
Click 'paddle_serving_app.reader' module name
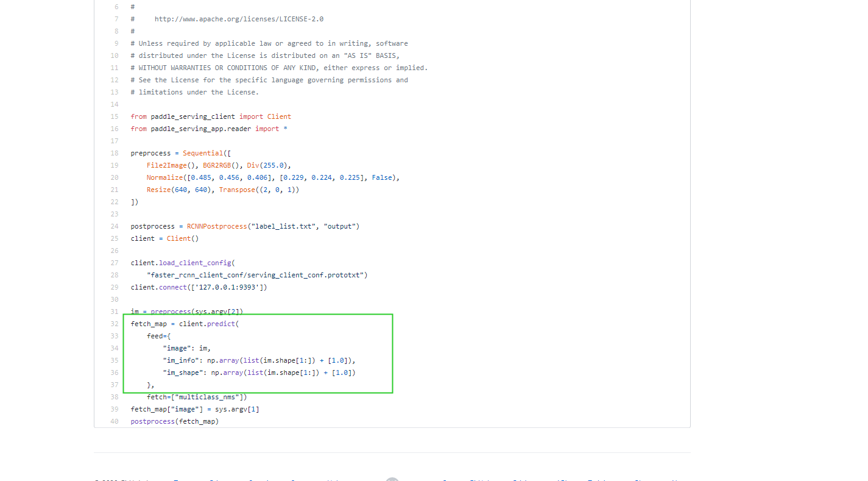point(201,129)
